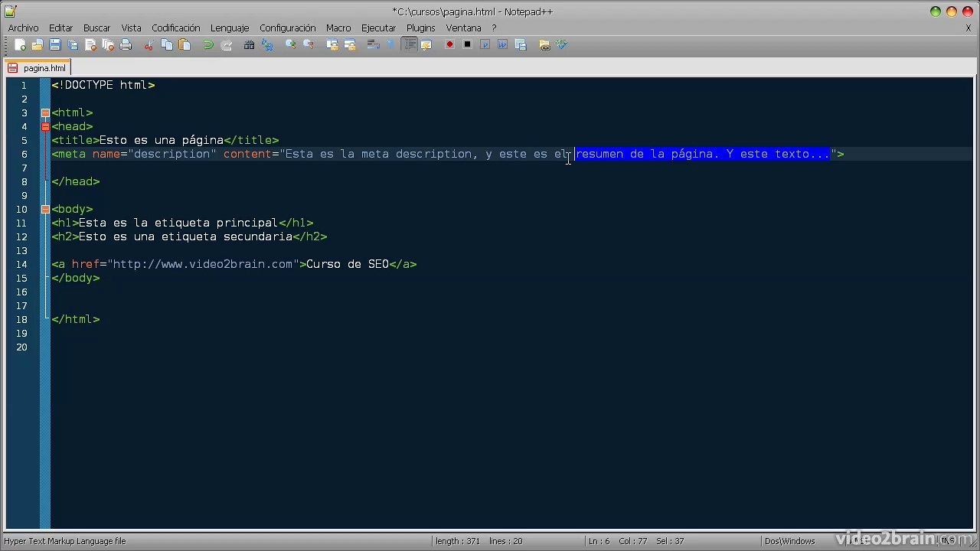Open the Vista menu

pos(131,28)
